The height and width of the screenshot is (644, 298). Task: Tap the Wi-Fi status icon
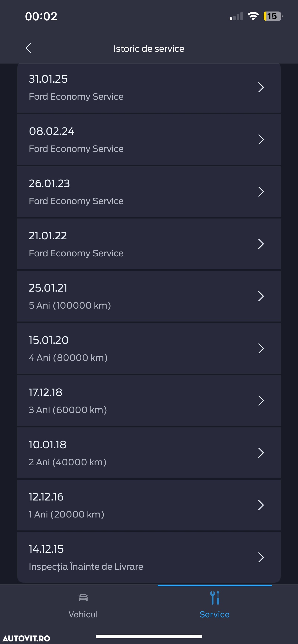[253, 16]
